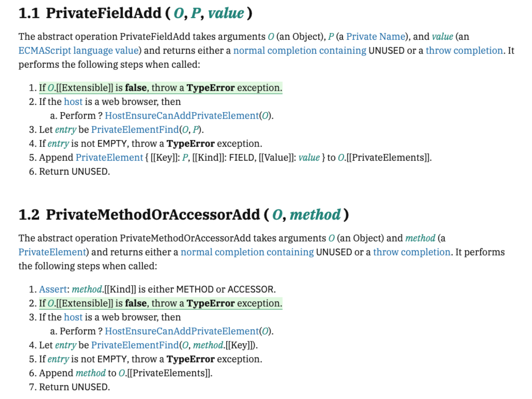This screenshot has height=399, width=532.
Task: Click 'PrivateElement' link in Append step 5
Action: click(x=109, y=158)
